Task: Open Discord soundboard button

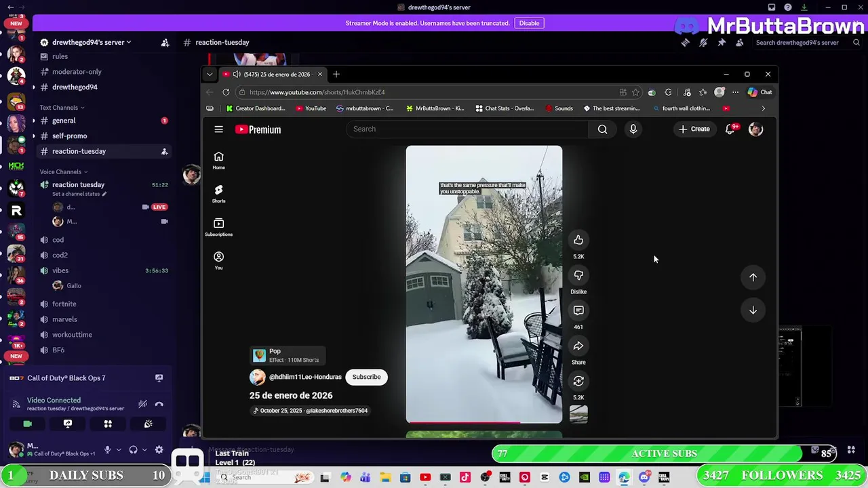Action: click(148, 424)
